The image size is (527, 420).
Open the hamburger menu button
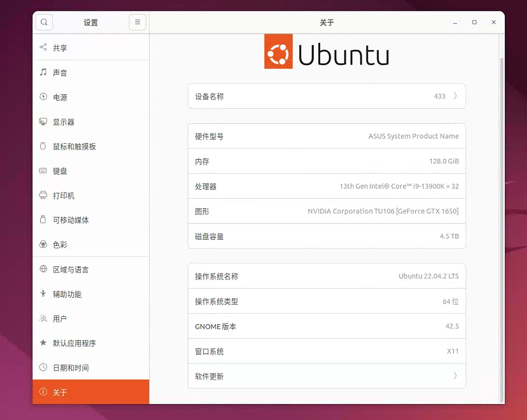[x=137, y=22]
